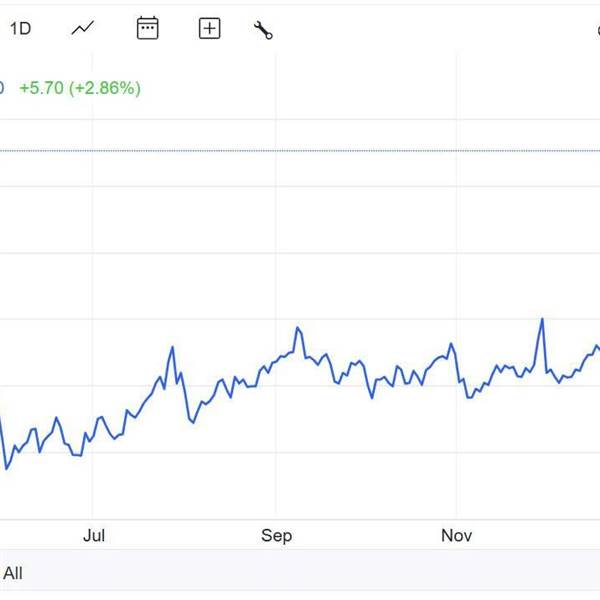The height and width of the screenshot is (600, 600).
Task: Select the All time range button
Action: tap(13, 573)
